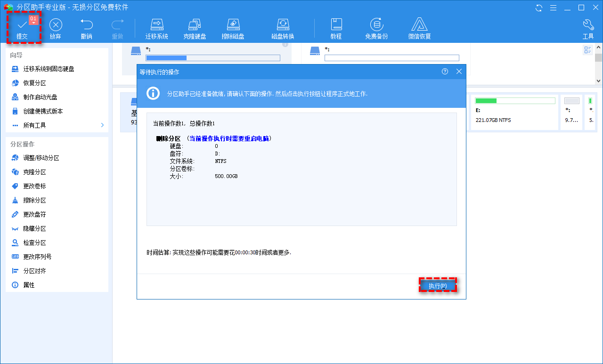Launch the 免费备份 free backup tool
The image size is (603, 364).
click(376, 28)
